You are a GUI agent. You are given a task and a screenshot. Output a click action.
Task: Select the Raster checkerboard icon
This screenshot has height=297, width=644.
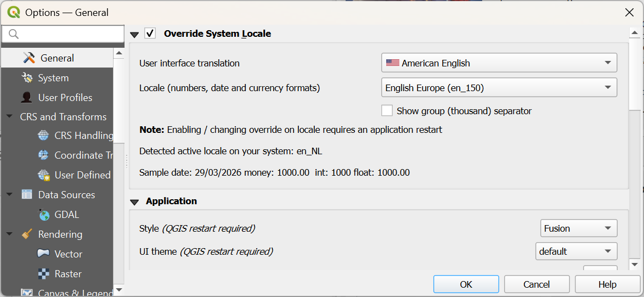(43, 274)
